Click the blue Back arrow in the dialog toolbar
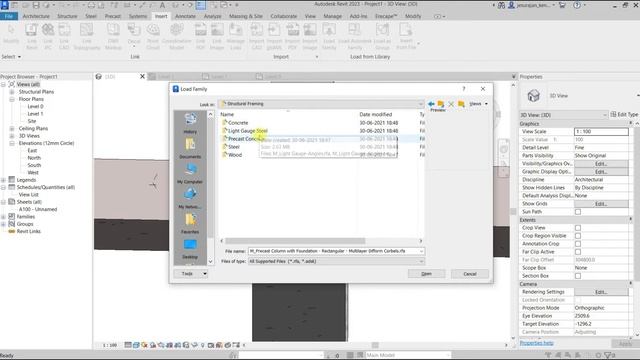The image size is (640, 360). pos(431,104)
